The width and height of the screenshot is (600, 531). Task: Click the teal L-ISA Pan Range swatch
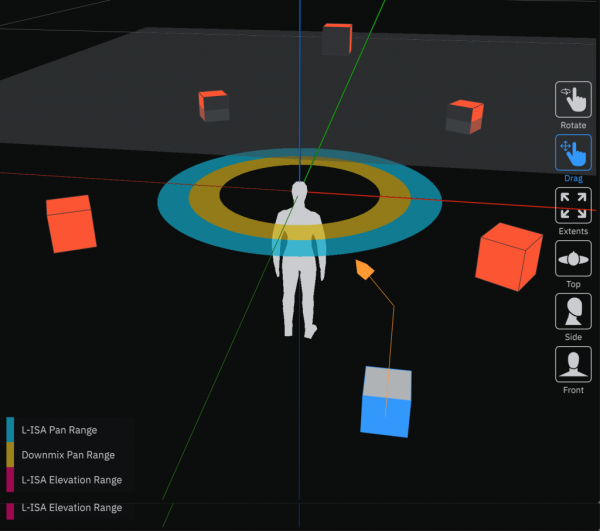click(10, 430)
